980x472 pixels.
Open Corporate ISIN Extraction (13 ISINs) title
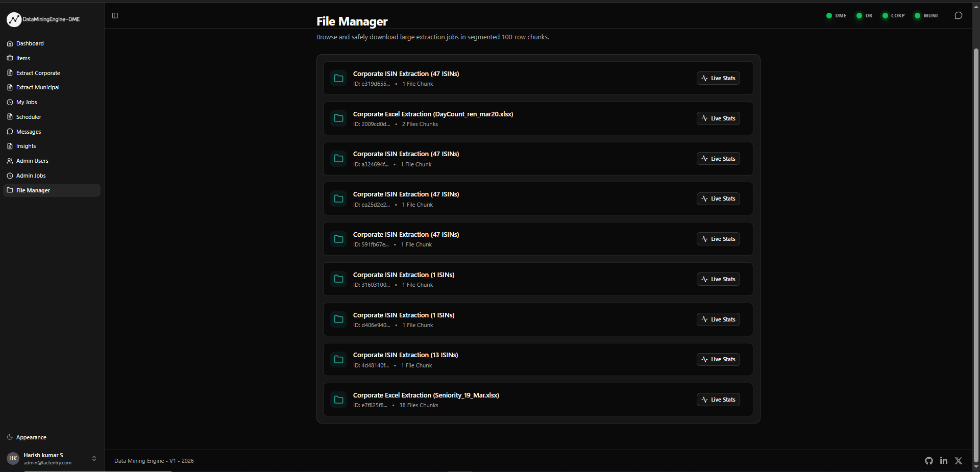[x=405, y=355]
